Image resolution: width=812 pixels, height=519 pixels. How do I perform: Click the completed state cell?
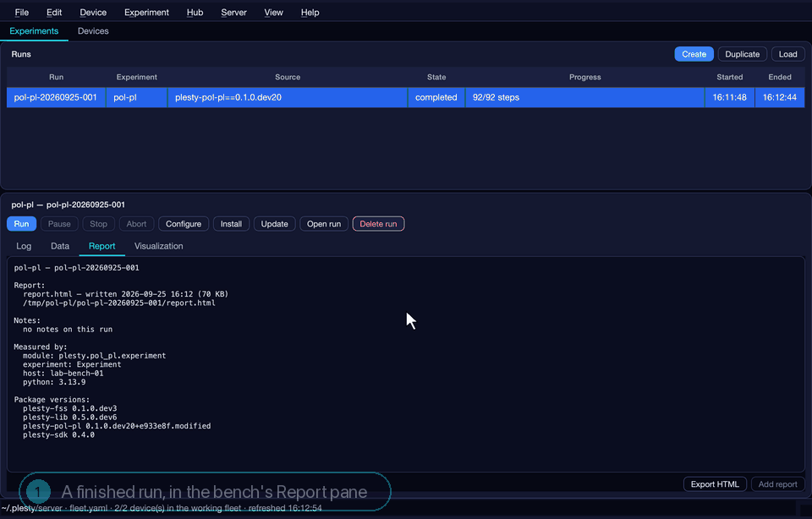coord(436,97)
